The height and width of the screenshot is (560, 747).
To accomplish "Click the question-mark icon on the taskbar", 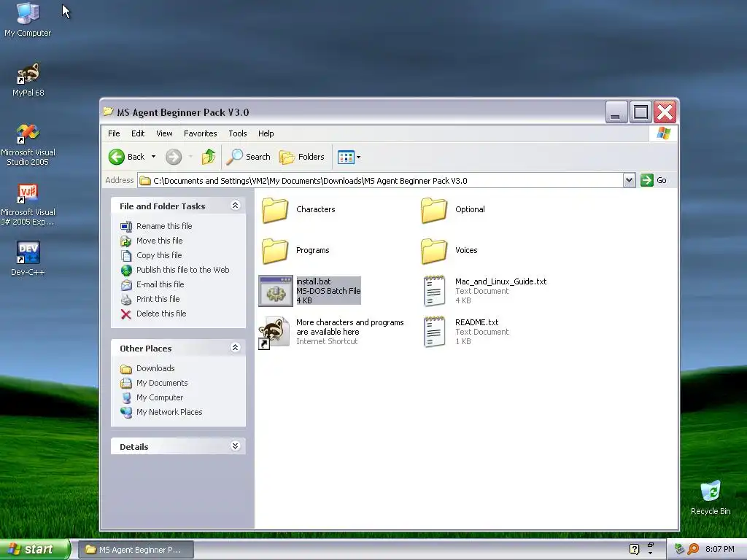I will click(634, 549).
